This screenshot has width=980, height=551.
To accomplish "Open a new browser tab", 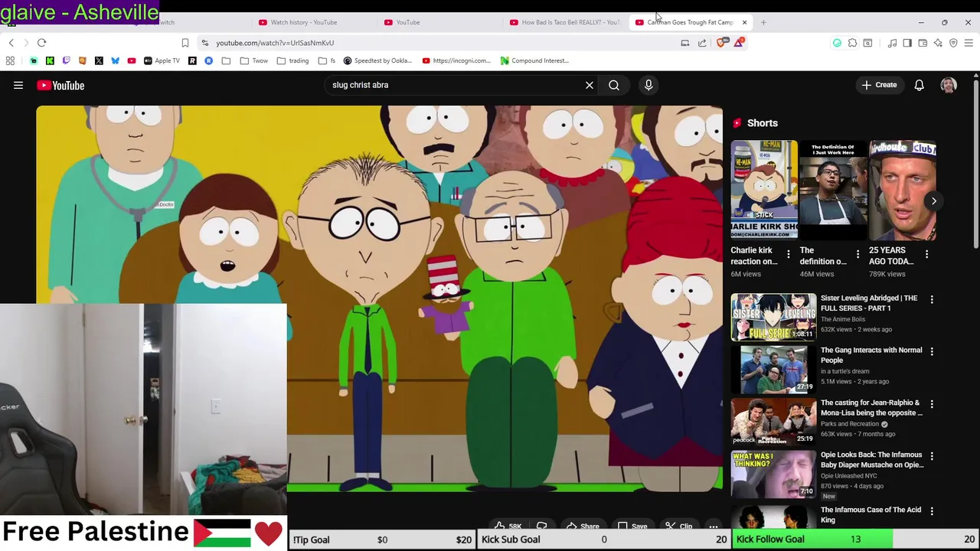I will (763, 22).
